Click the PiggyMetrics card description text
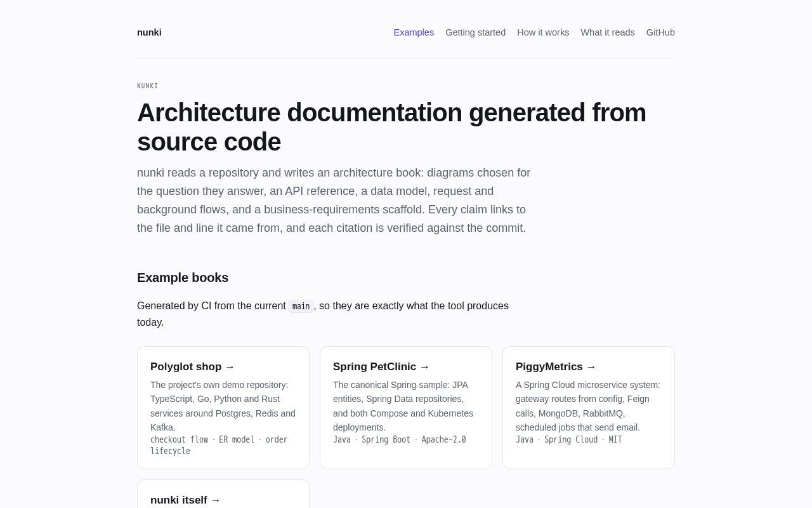This screenshot has height=508, width=812. pos(589,406)
